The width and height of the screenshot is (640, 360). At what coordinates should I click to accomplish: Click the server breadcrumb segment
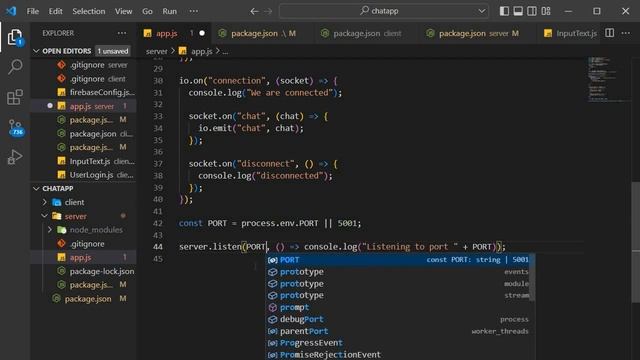pos(157,51)
